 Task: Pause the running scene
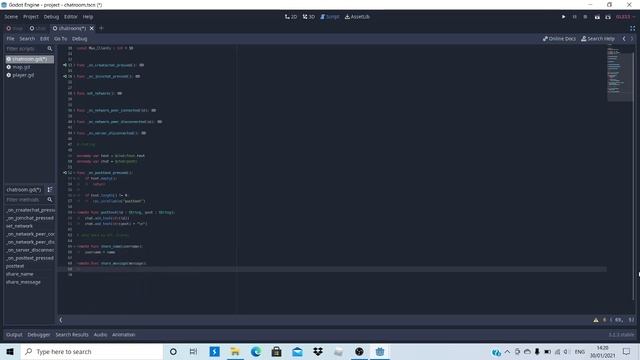(574, 17)
